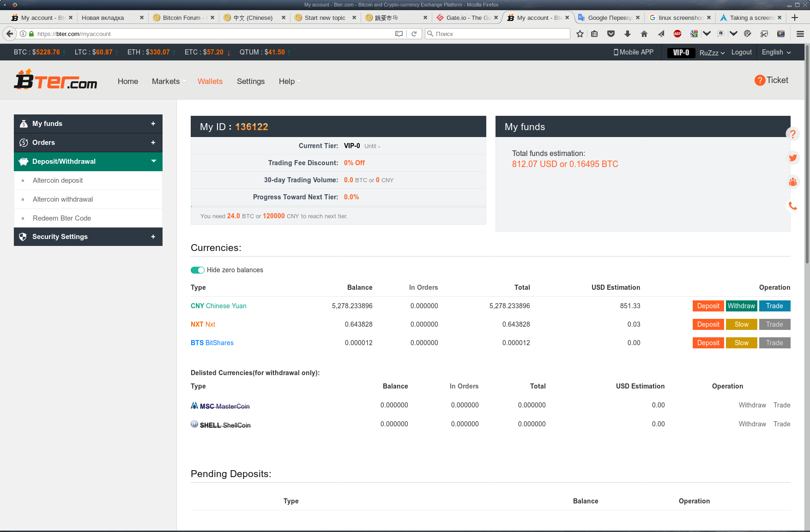Switch to the Bitcoin Forum tab
This screenshot has height=532, width=810.
[x=183, y=18]
